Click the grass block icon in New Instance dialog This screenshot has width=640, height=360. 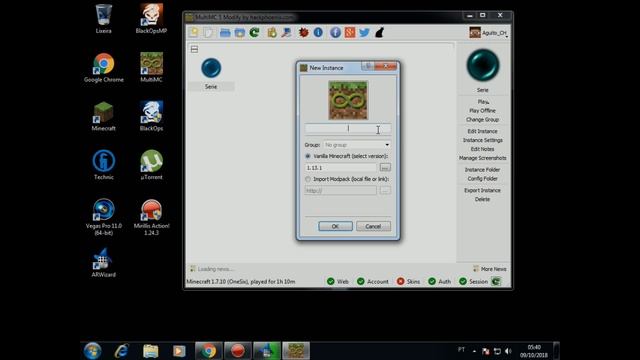click(x=348, y=100)
